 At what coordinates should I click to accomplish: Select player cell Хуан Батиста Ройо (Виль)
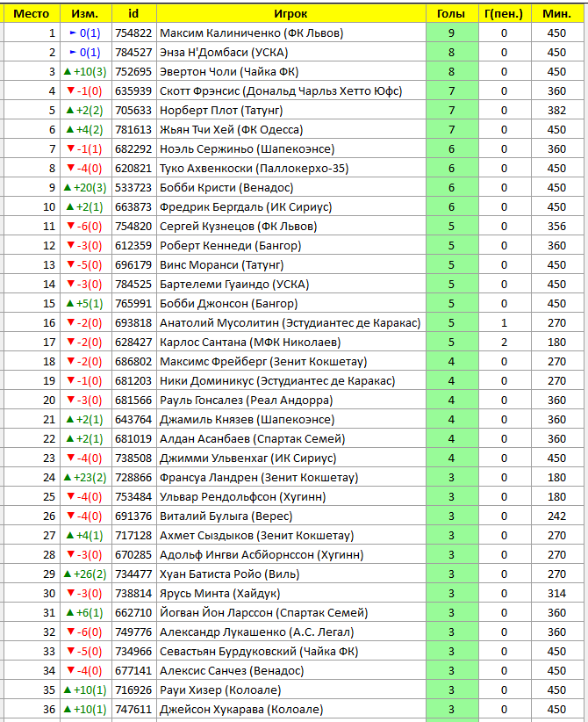(x=291, y=574)
